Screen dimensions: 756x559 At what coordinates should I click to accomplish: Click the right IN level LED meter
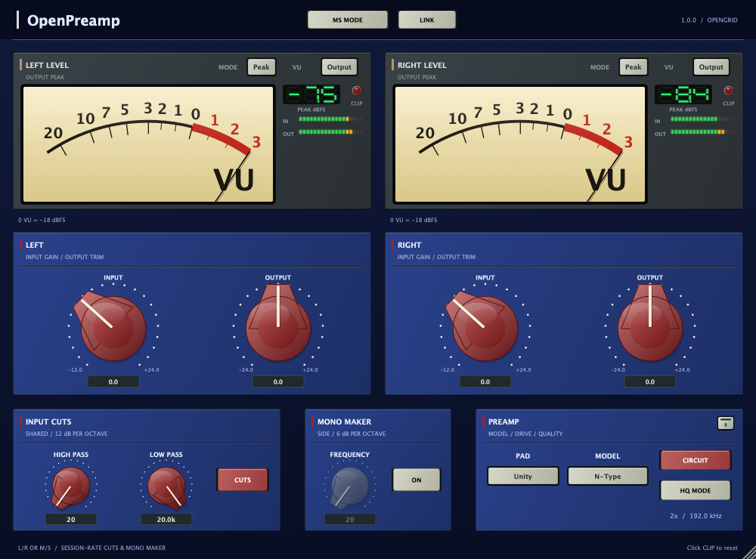tap(702, 119)
